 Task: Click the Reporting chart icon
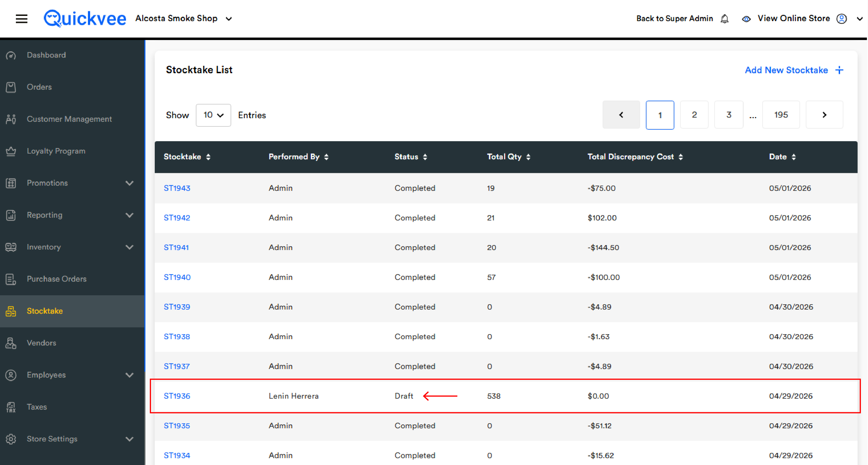point(11,215)
